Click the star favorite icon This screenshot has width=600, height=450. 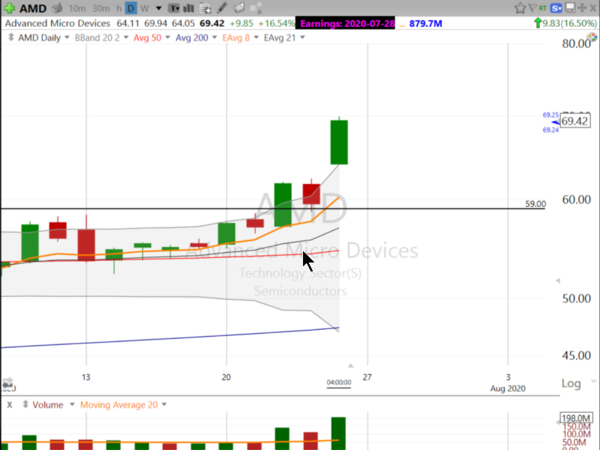[x=519, y=8]
